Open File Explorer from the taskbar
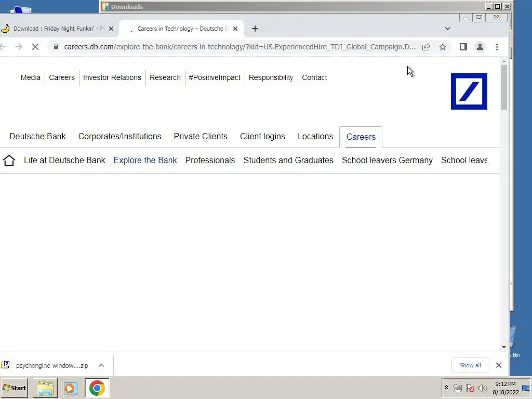 pyautogui.click(x=45, y=388)
